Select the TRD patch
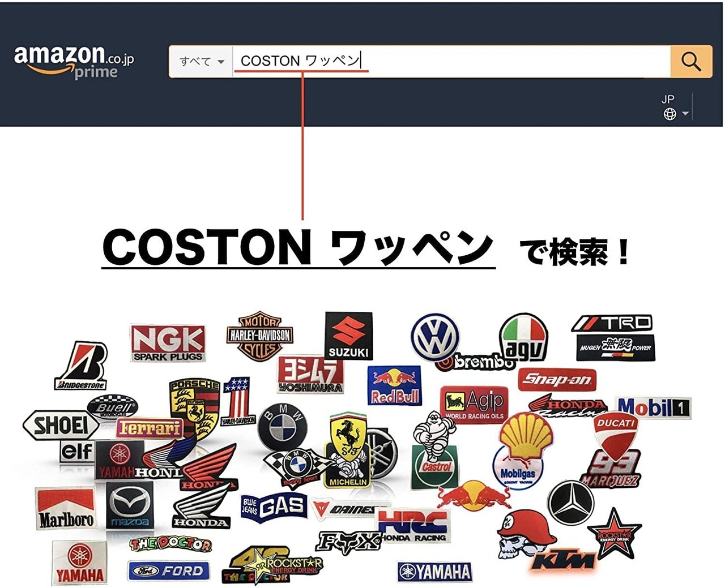 612,323
